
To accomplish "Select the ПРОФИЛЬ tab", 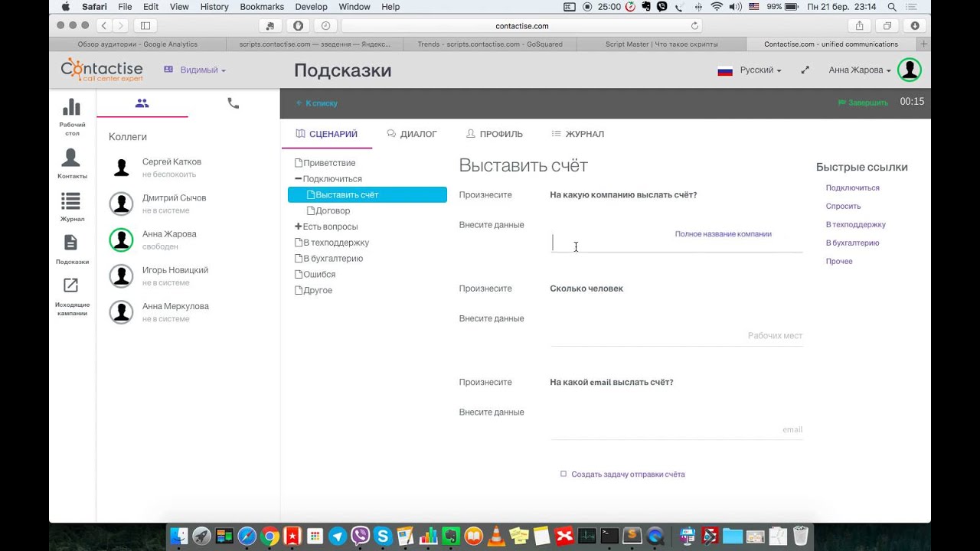I will tap(495, 134).
